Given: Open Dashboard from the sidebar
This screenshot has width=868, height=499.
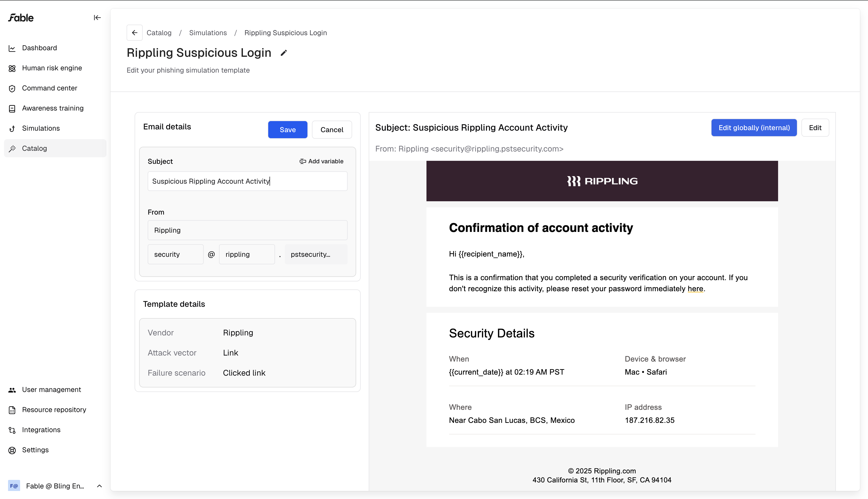Looking at the screenshot, I should tap(55, 48).
